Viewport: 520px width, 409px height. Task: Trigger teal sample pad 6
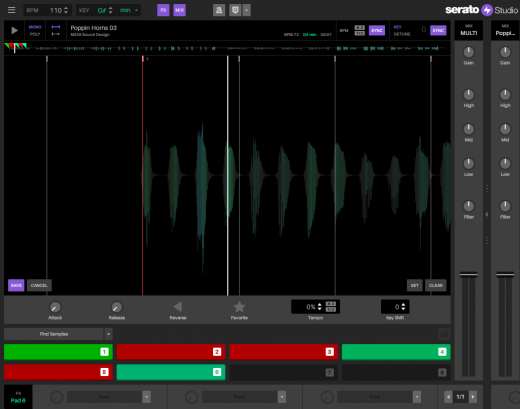pos(171,372)
